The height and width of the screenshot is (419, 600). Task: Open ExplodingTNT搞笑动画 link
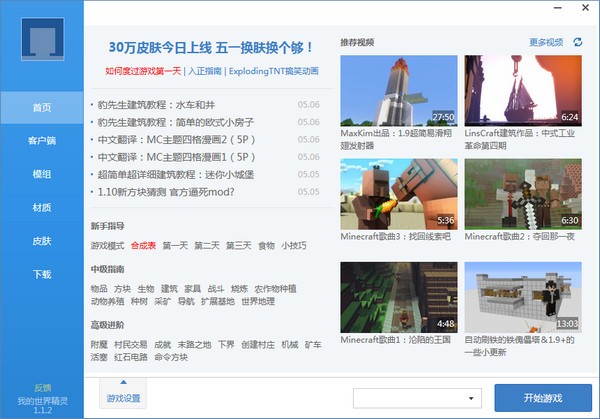click(x=274, y=71)
